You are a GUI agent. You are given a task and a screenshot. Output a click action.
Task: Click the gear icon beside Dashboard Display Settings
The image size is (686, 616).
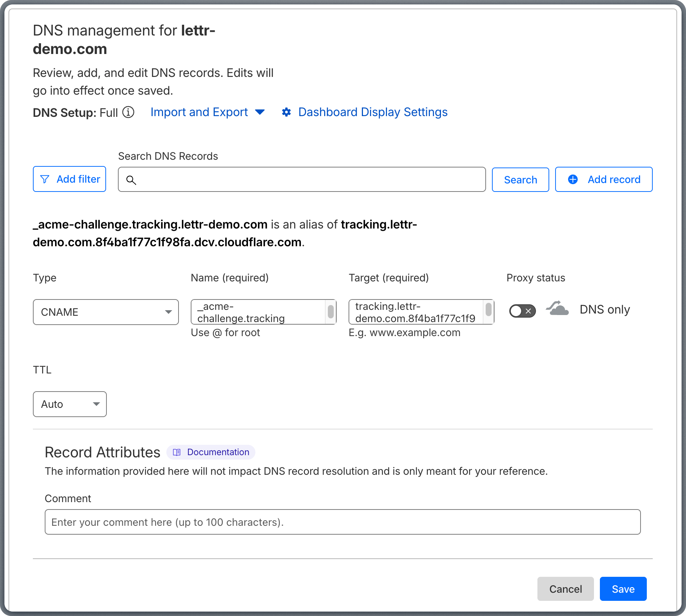point(287,112)
